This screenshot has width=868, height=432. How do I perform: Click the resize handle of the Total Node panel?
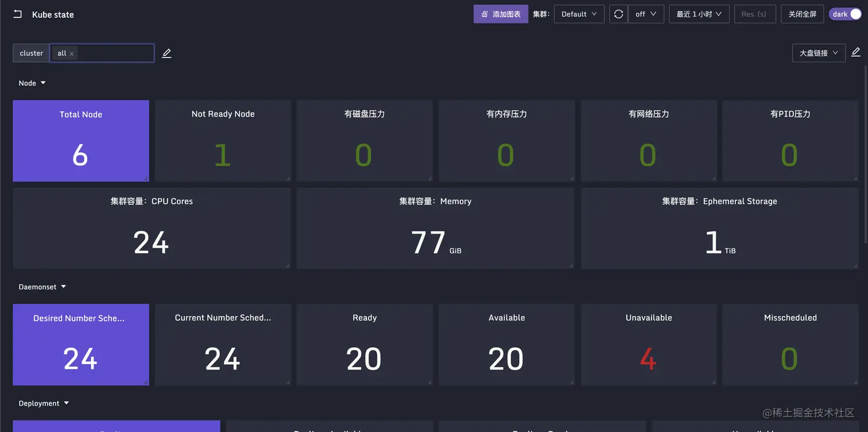point(146,178)
